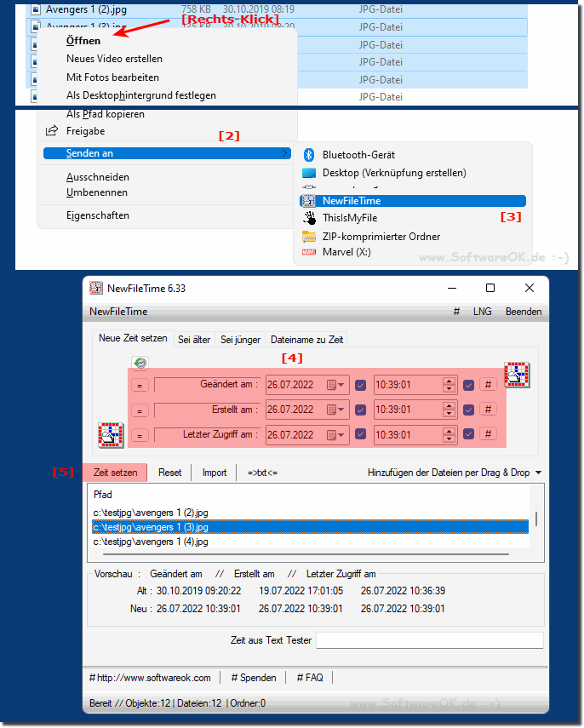Toggle the date checkbox for Letzter Zugriff am
The height and width of the screenshot is (728, 584).
click(360, 434)
